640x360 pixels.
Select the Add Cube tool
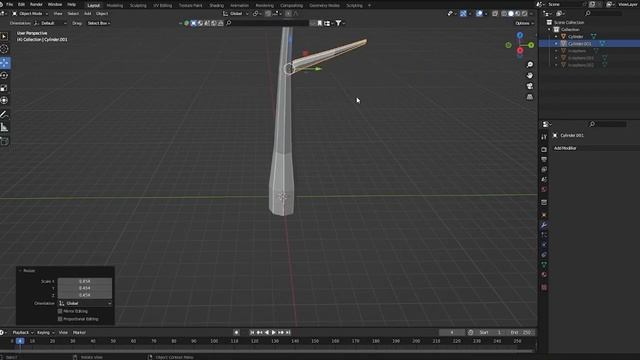(x=4, y=142)
